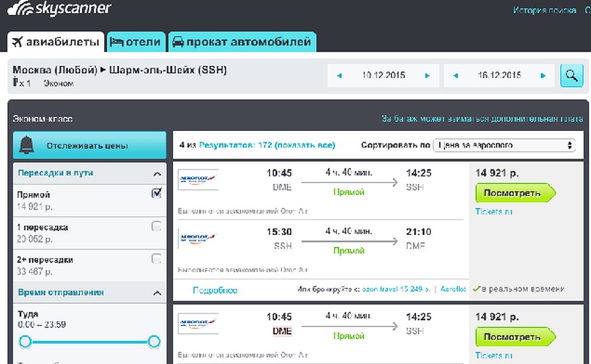This screenshot has height=364, width=591.
Task: Uncheck the Прямой checkbox
Action: tap(156, 193)
